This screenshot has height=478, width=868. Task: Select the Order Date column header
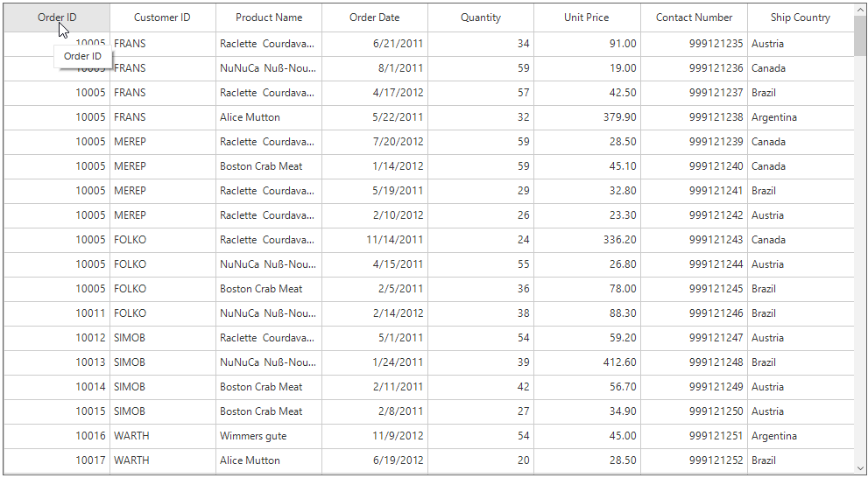coord(374,18)
